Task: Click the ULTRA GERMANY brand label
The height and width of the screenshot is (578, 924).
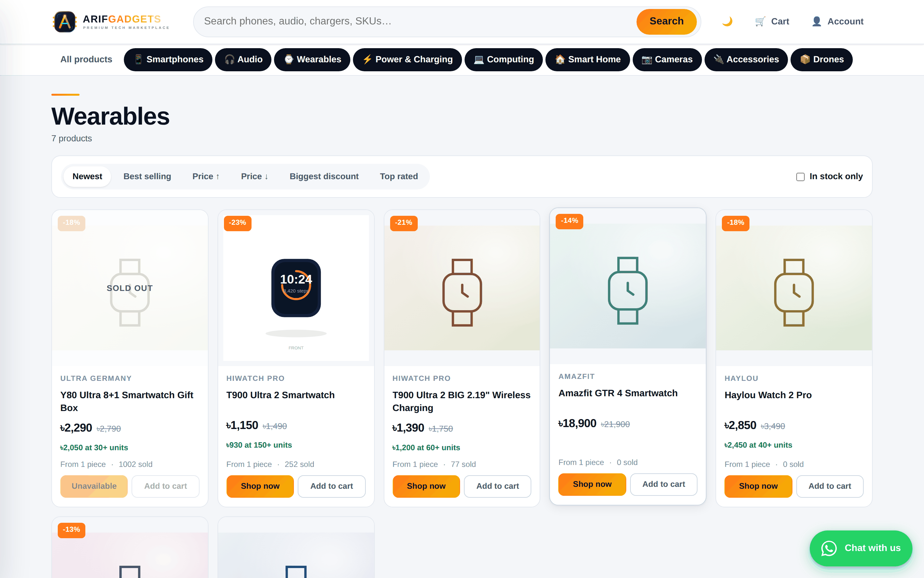Action: tap(96, 379)
